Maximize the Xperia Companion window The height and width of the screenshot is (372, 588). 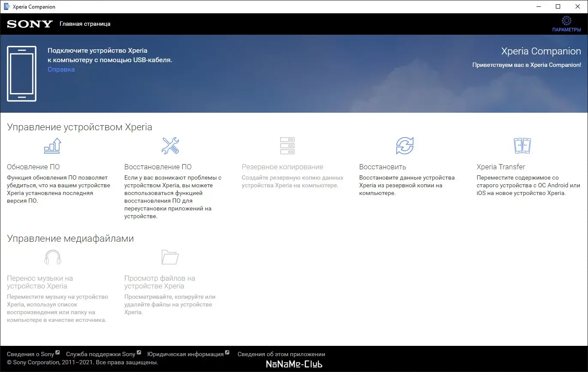tap(558, 6)
